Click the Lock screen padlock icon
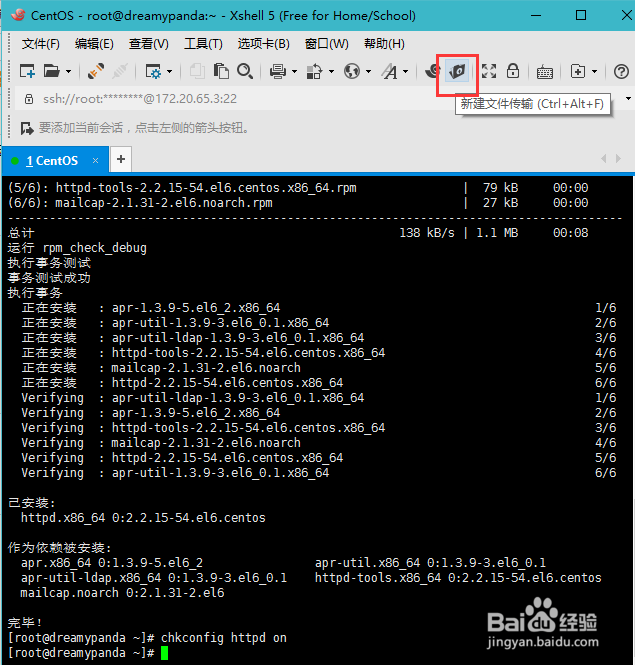 click(513, 71)
